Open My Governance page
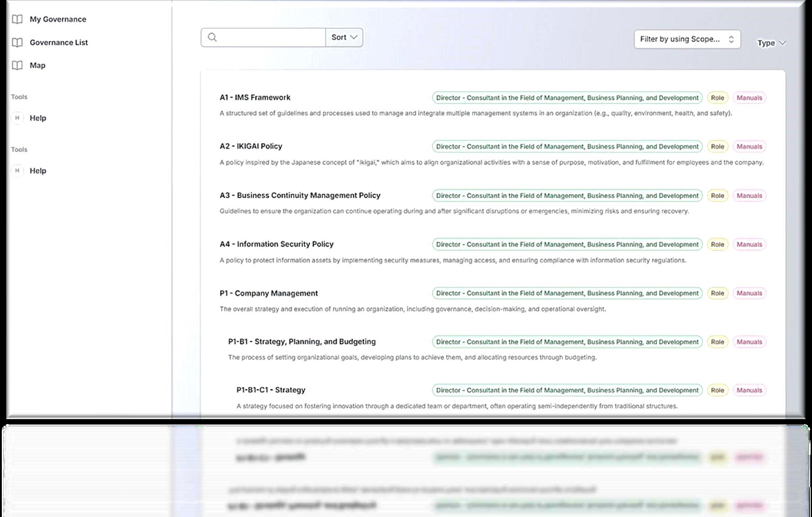The height and width of the screenshot is (517, 812). pyautogui.click(x=58, y=19)
